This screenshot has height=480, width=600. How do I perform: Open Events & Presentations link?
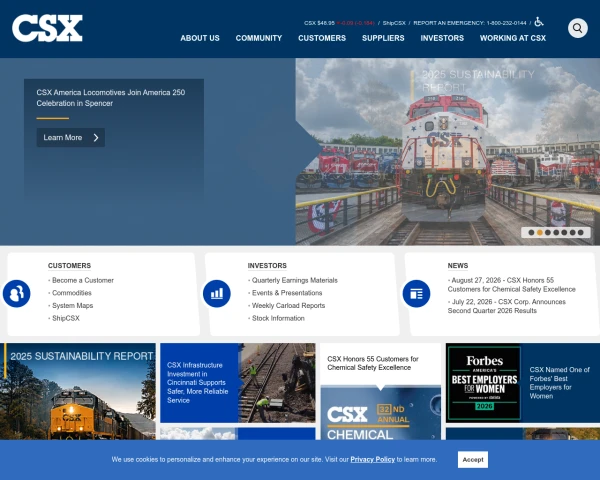[x=287, y=293]
